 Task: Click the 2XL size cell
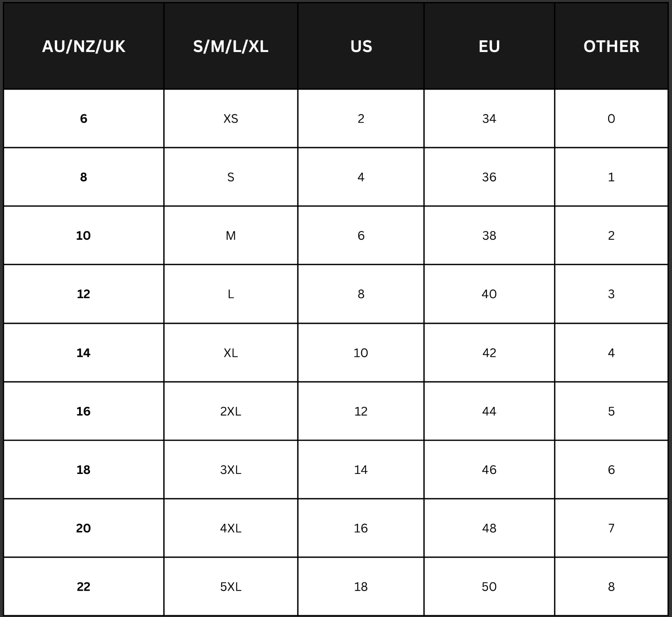(x=231, y=411)
